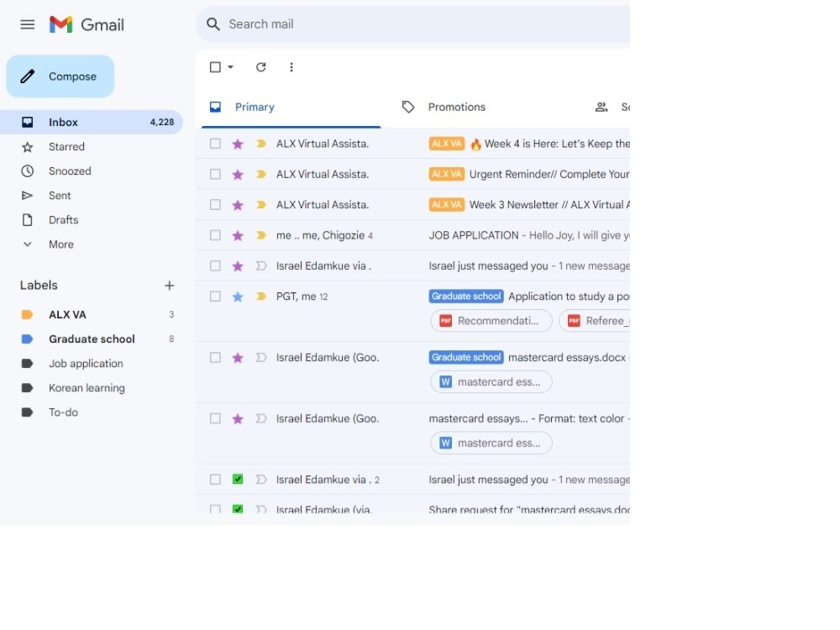Screen dimensions: 840x630
Task: Open the Graduate school label
Action: tap(92, 339)
